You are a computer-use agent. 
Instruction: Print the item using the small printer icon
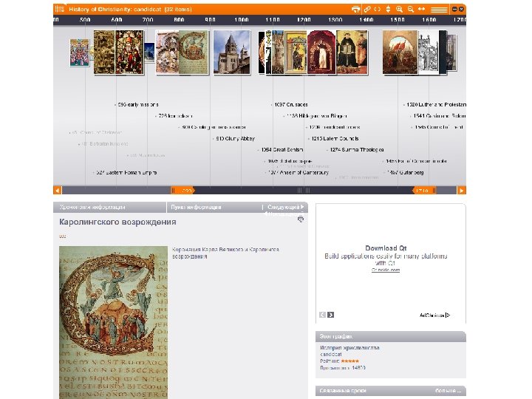tap(300, 219)
